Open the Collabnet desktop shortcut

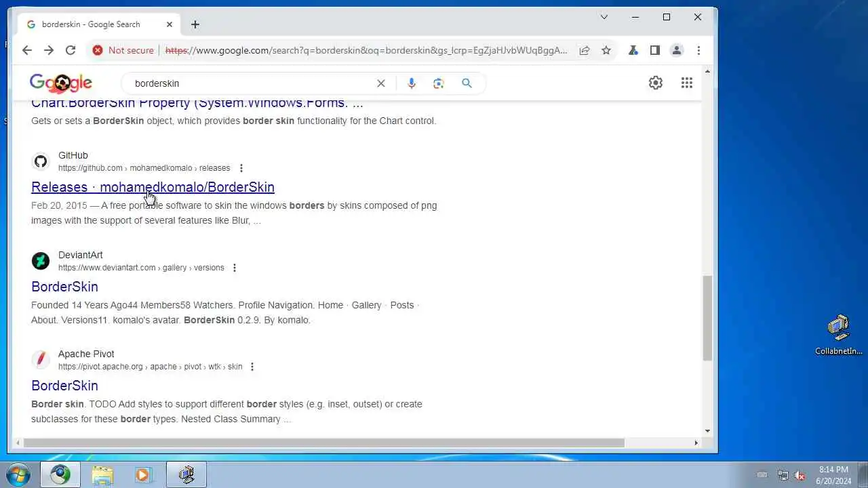coord(839,335)
